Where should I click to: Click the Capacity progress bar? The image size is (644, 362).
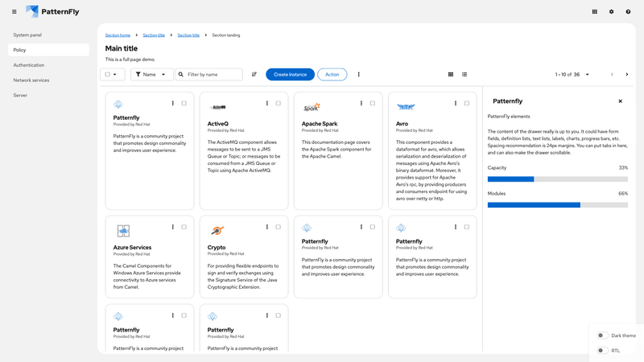click(x=557, y=179)
